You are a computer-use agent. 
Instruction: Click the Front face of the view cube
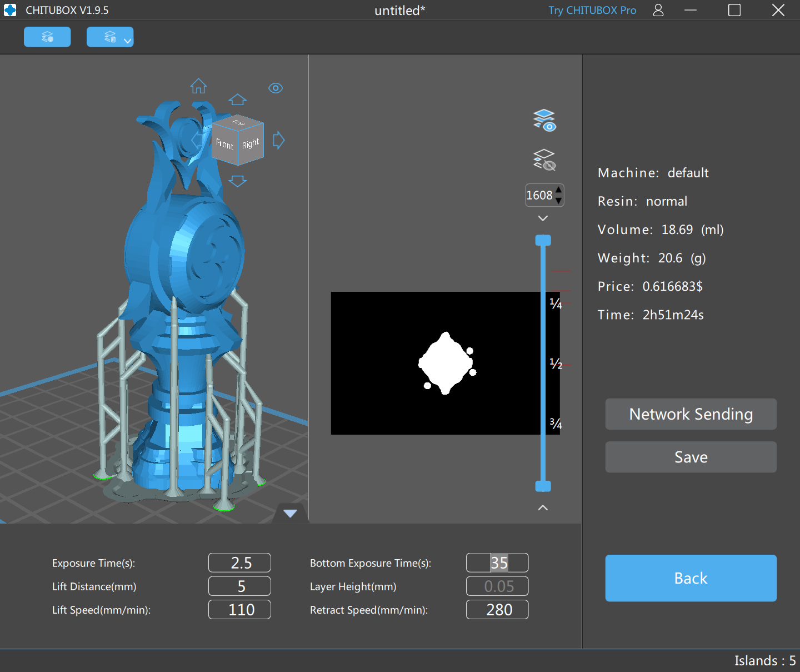point(224,145)
